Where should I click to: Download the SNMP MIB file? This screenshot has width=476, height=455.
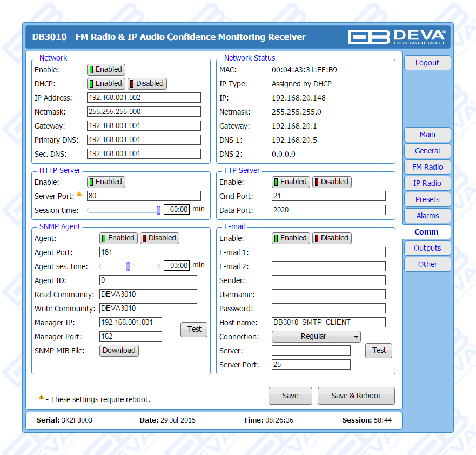pyautogui.click(x=119, y=351)
